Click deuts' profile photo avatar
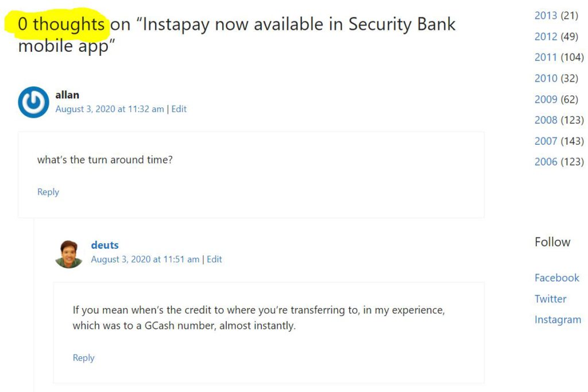The width and height of the screenshot is (588, 392). [x=69, y=253]
